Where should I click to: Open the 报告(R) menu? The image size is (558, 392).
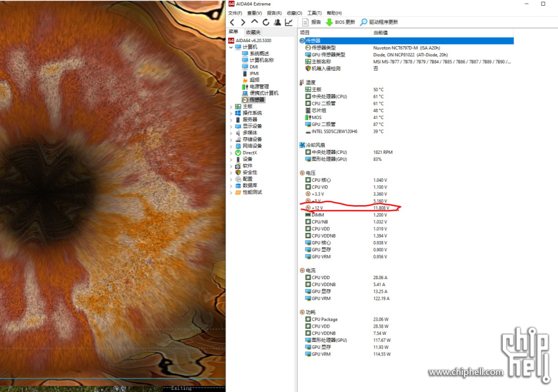[274, 13]
